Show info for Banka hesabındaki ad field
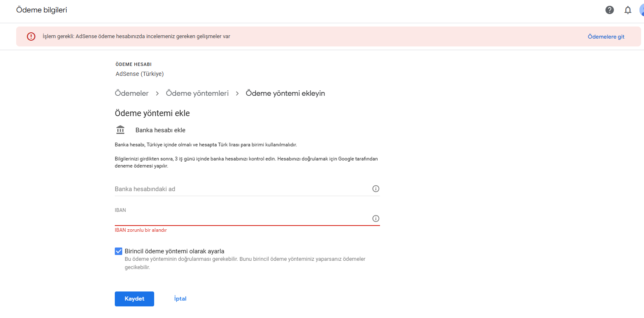Screen dimensions: 644x318 point(376,189)
